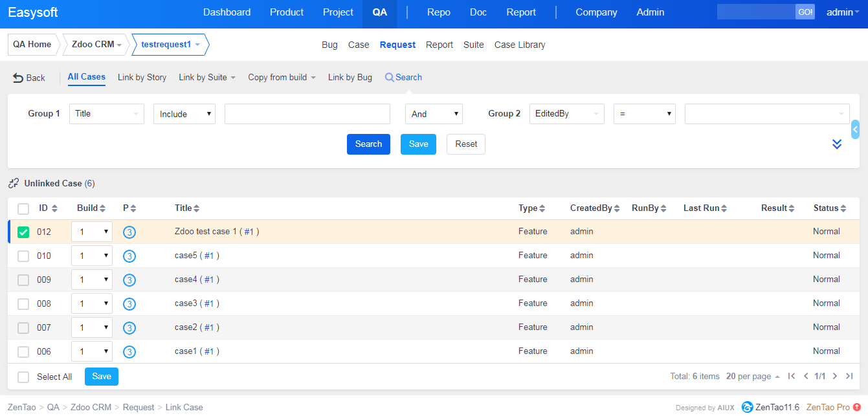The width and height of the screenshot is (868, 418).
Task: Tick the Select All checkbox
Action: (23, 377)
